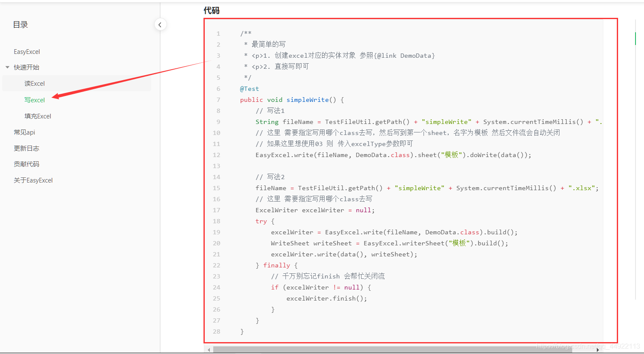Open 关于EasyExcel page
Image resolution: width=644 pixels, height=354 pixels.
33,180
